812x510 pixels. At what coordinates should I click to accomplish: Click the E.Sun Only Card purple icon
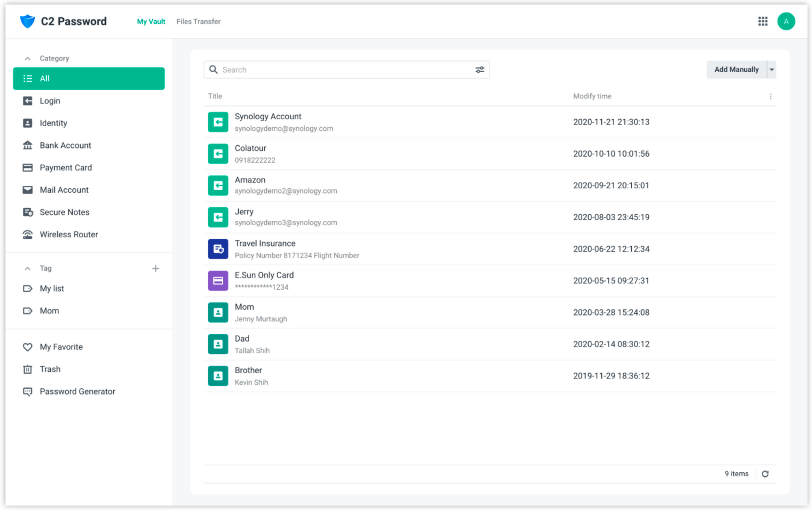point(218,281)
